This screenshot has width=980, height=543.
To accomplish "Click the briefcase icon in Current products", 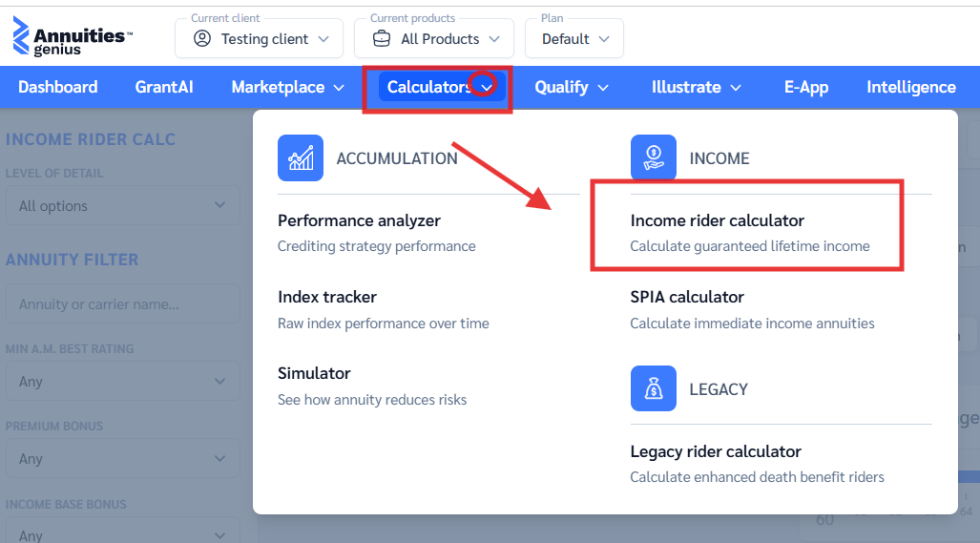I will 382,39.
